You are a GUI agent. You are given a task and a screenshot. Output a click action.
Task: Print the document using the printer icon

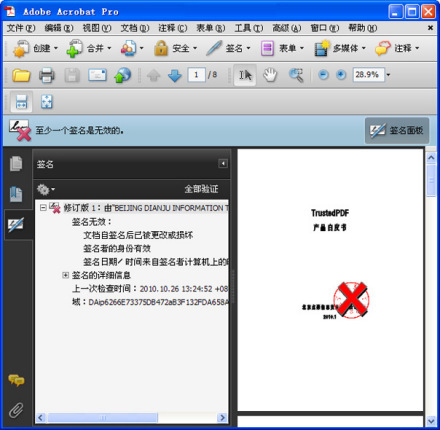click(x=47, y=75)
